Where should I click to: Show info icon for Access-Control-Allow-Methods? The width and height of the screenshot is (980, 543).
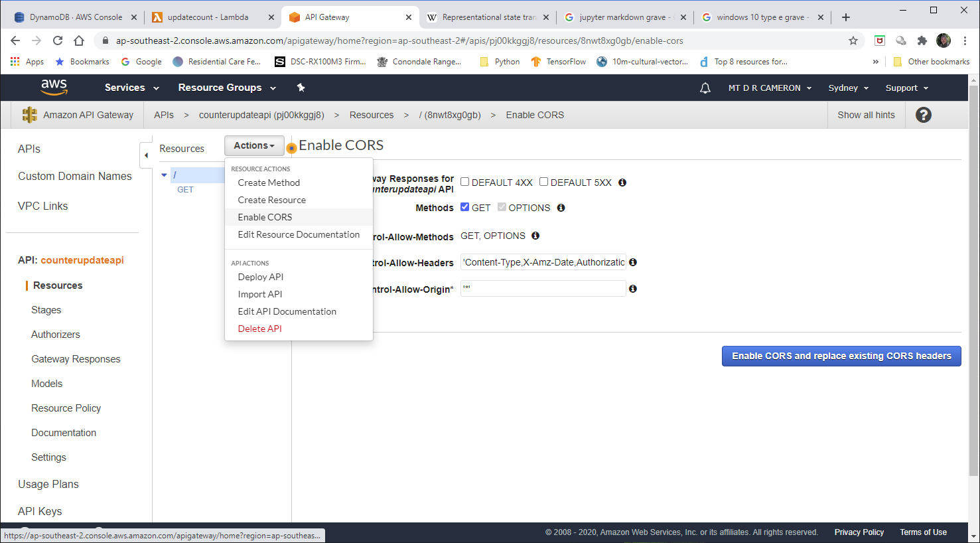tap(535, 236)
